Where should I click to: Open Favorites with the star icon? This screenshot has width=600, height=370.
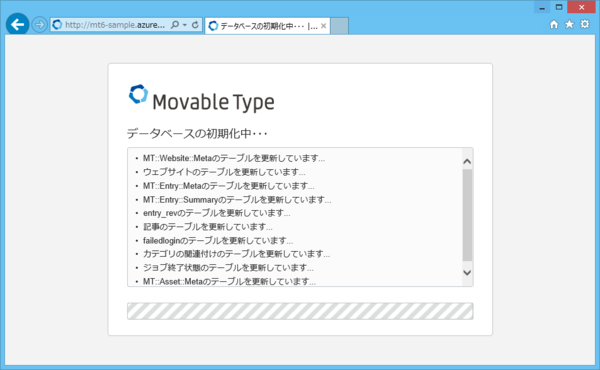[x=569, y=24]
